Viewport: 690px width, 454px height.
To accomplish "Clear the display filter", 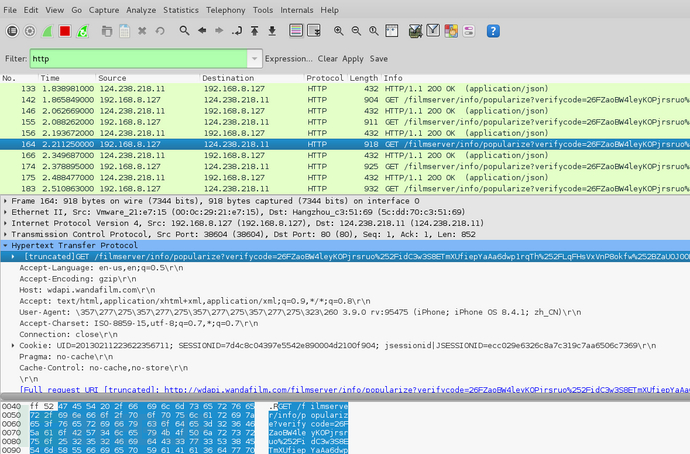I will tap(328, 59).
